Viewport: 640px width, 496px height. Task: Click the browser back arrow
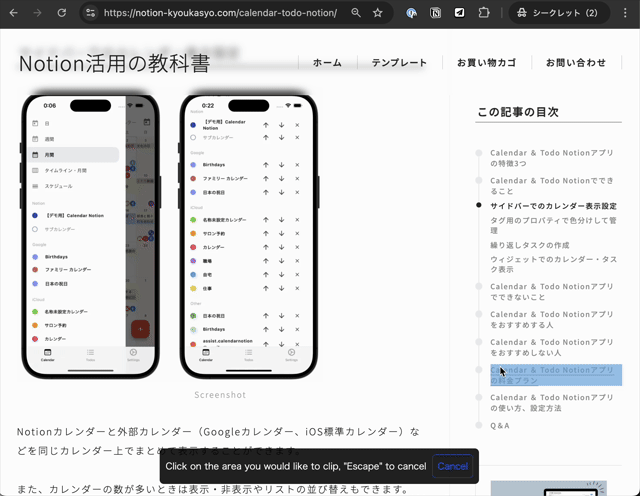13,13
